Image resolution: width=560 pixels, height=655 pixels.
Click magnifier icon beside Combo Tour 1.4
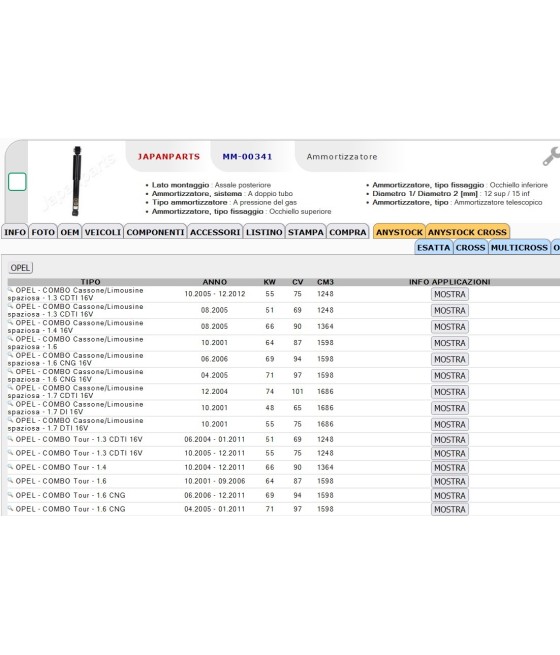[11, 466]
